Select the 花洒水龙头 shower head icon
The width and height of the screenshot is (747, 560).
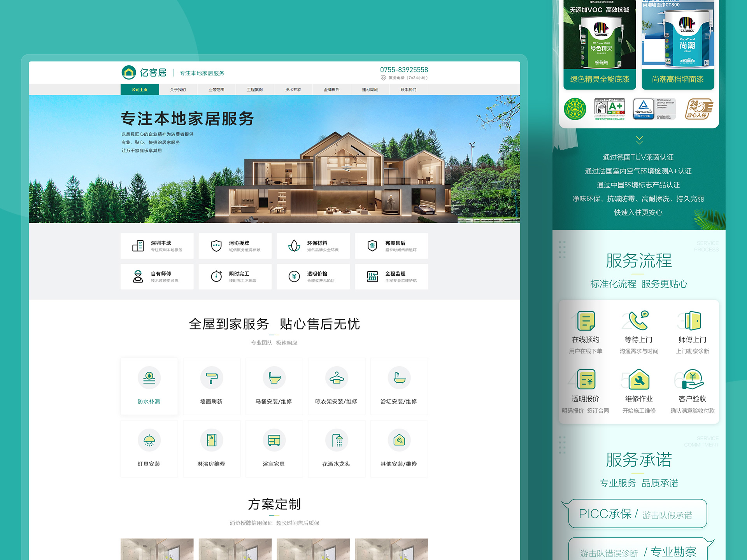[337, 440]
